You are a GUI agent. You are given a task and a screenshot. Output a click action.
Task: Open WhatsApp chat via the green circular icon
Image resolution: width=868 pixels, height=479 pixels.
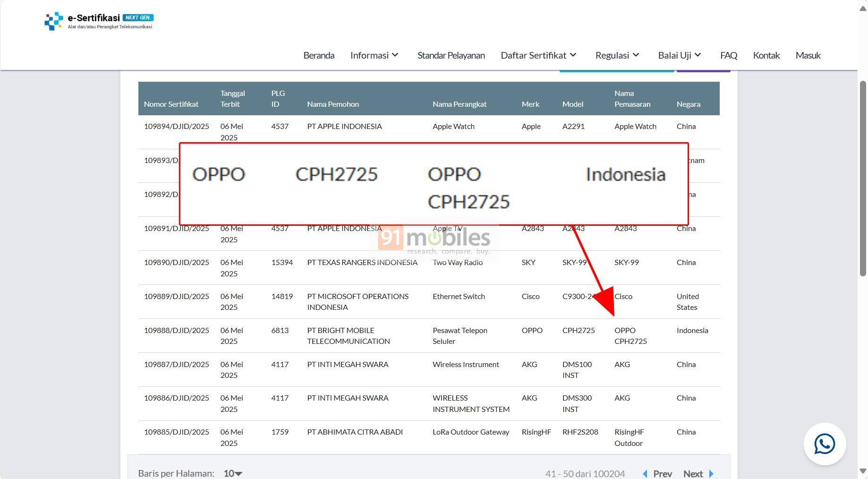[824, 444]
